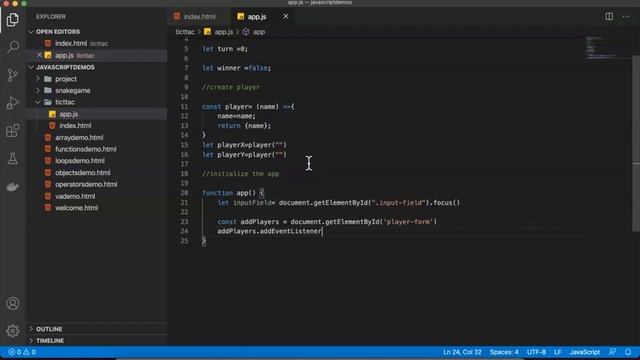Open the Testing flask view
Viewport: 640px width, 360px height.
pos(13,159)
